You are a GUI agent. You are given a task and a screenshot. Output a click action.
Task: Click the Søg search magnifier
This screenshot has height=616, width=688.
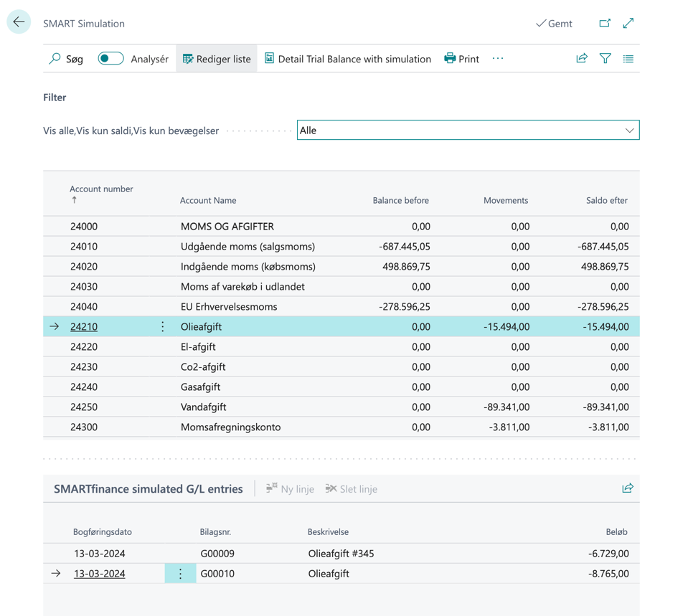tap(55, 59)
